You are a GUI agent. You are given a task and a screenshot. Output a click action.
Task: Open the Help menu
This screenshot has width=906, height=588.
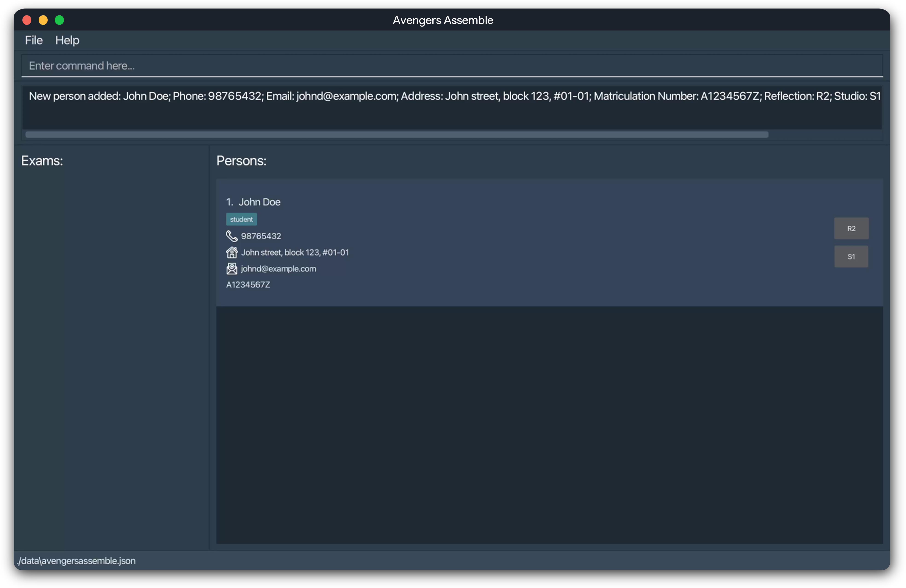[67, 40]
